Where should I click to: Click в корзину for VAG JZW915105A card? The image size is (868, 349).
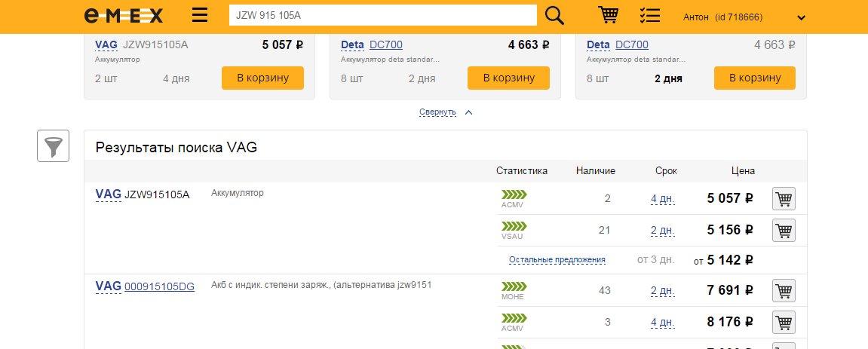(262, 78)
